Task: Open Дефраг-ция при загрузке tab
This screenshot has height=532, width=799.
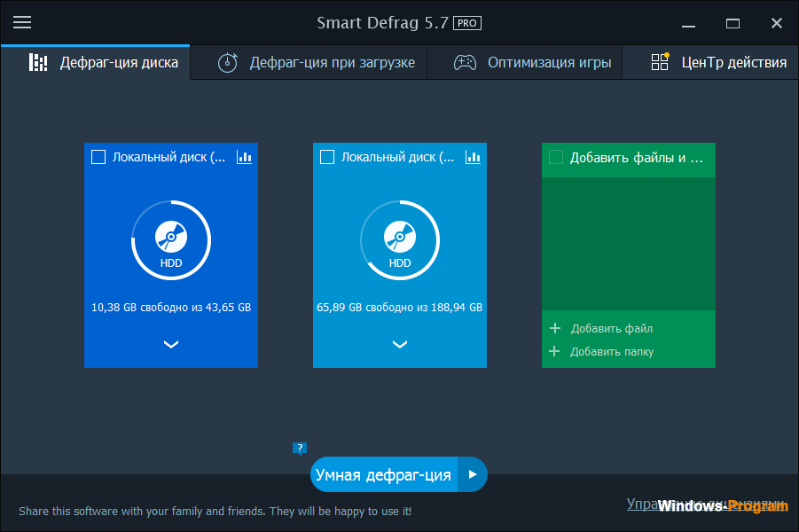Action: click(309, 63)
